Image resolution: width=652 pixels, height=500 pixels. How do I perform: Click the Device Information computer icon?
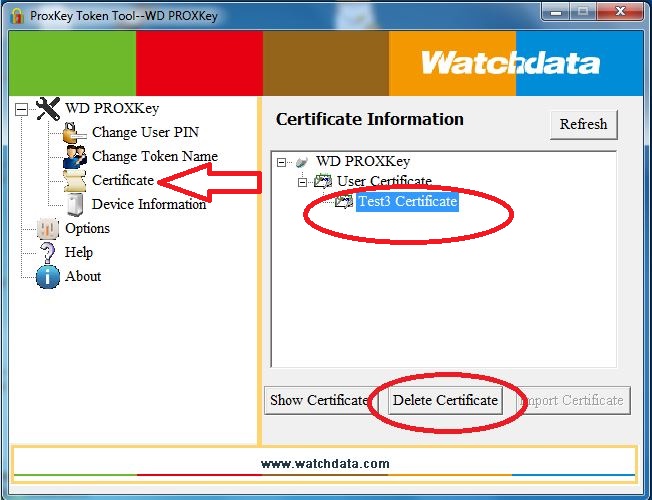[x=75, y=205]
